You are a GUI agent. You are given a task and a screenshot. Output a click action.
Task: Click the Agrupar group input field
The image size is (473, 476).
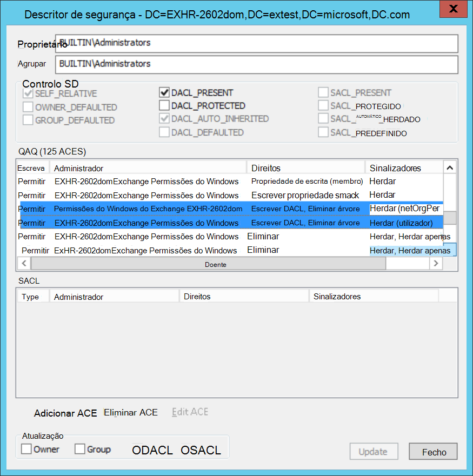(256, 64)
